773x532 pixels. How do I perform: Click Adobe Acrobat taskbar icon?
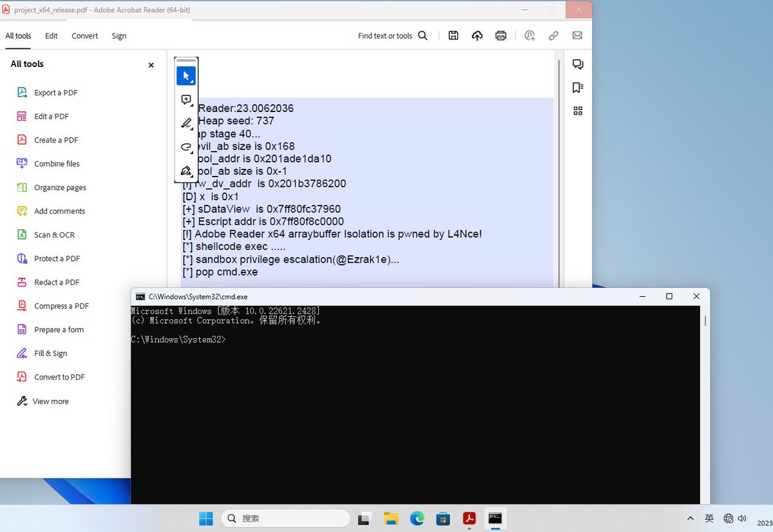point(470,518)
